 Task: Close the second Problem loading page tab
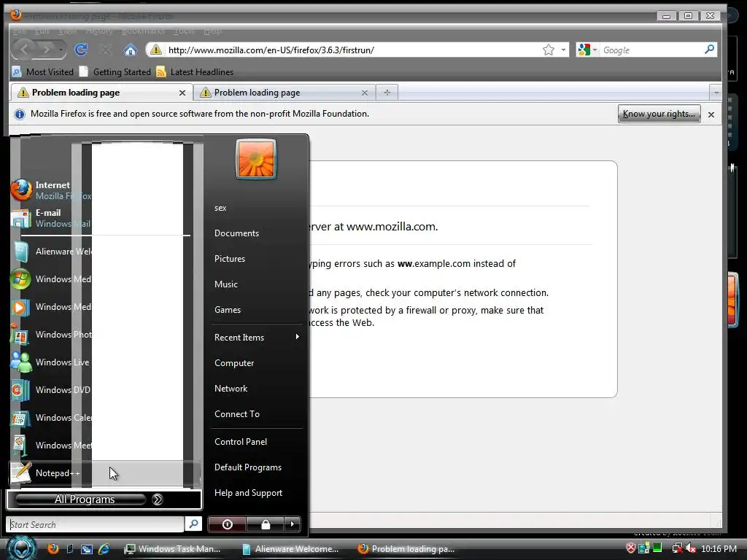click(365, 93)
